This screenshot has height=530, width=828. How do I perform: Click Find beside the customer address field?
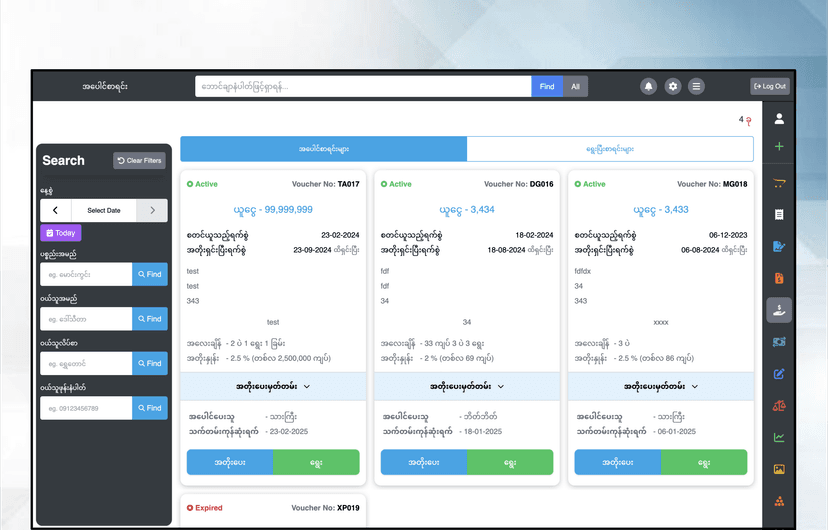click(150, 364)
